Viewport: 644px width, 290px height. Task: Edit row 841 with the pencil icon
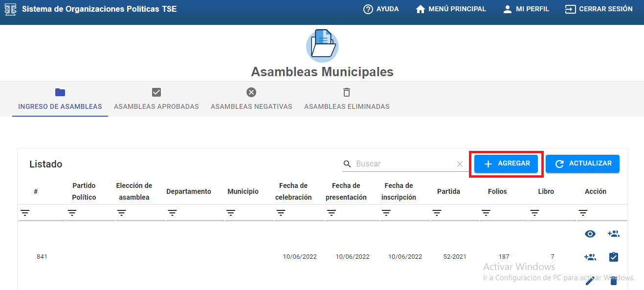point(590,281)
